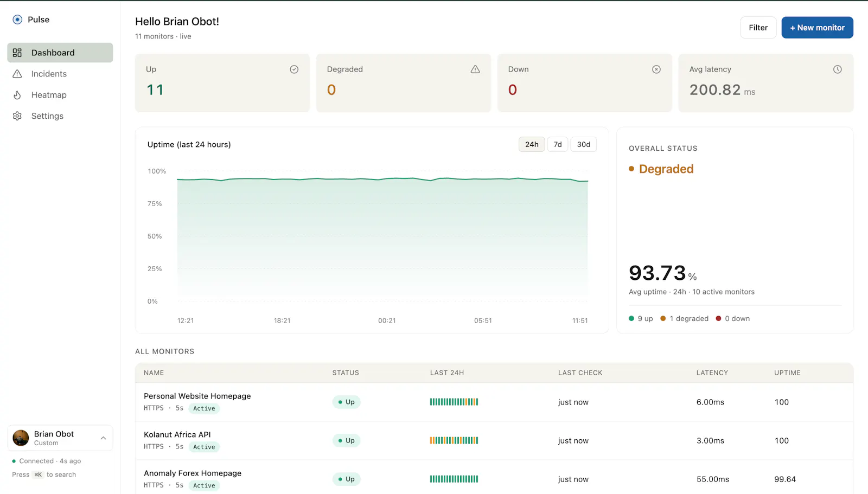Click the UPTIME column header
This screenshot has width=868, height=494.
[x=787, y=373]
